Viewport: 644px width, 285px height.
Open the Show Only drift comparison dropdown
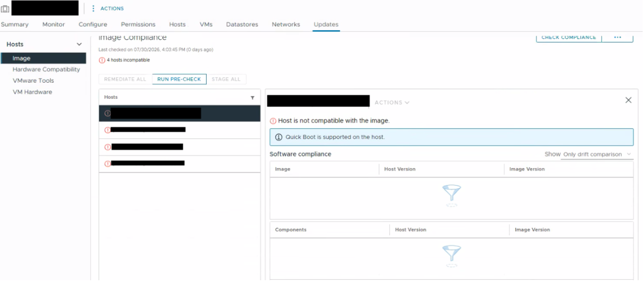(x=597, y=154)
